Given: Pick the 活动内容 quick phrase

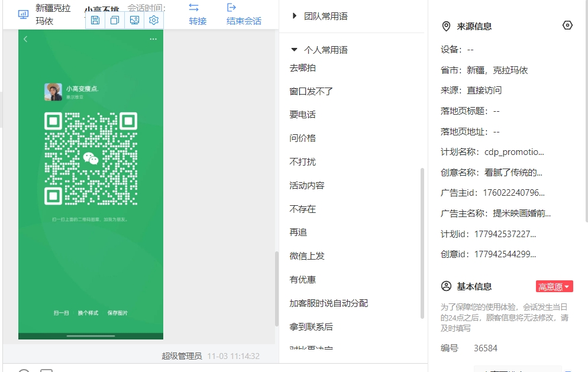Looking at the screenshot, I should click(x=307, y=185).
